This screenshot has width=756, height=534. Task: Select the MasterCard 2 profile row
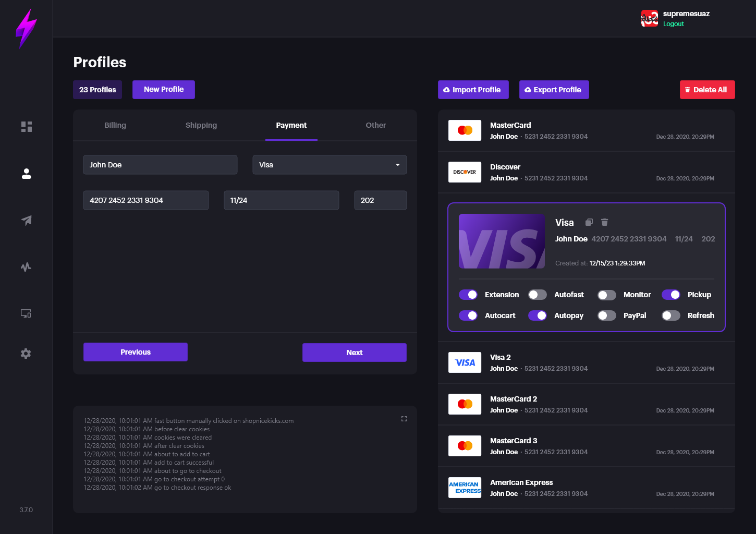(587, 404)
